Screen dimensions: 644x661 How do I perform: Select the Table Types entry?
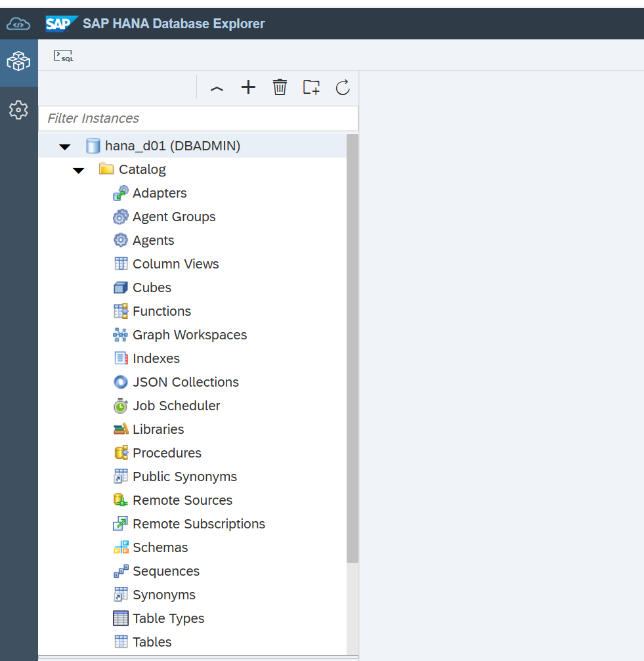point(168,618)
